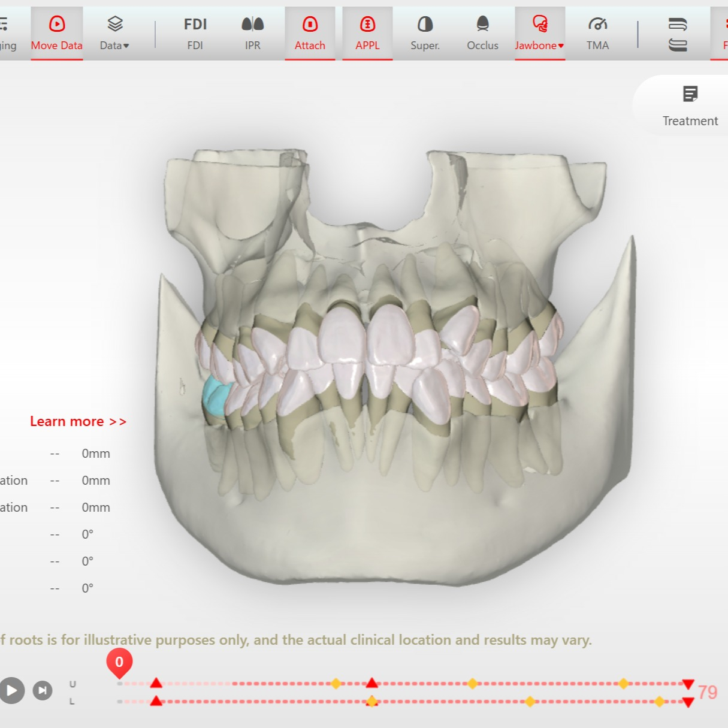728x728 pixels.
Task: Select the IPR tool icon
Action: [x=252, y=25]
